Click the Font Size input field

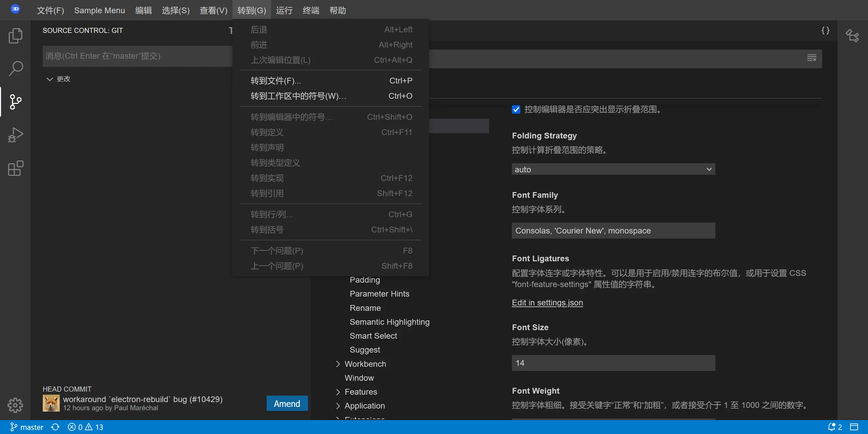pyautogui.click(x=613, y=363)
